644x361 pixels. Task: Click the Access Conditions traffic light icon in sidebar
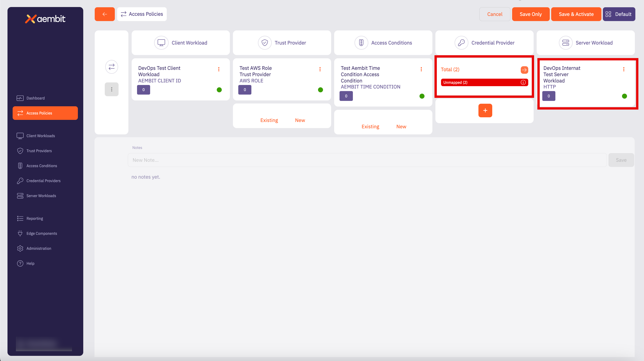20,166
